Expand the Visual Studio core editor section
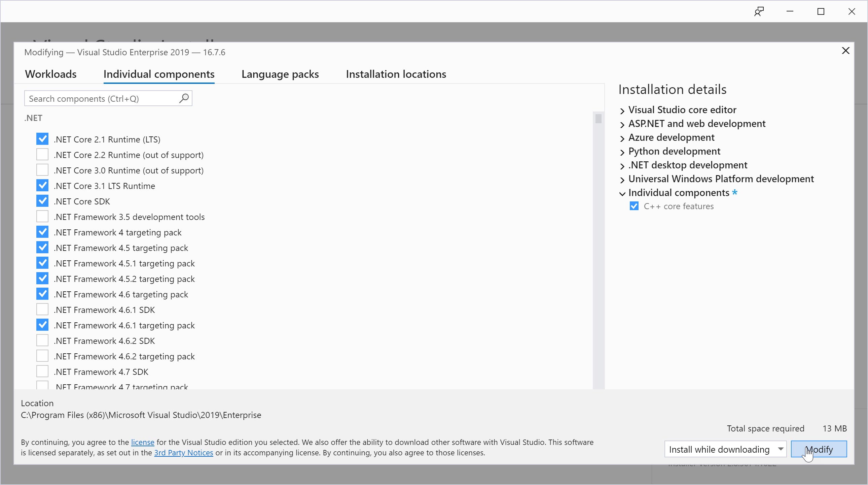The height and width of the screenshot is (485, 868). click(x=622, y=109)
